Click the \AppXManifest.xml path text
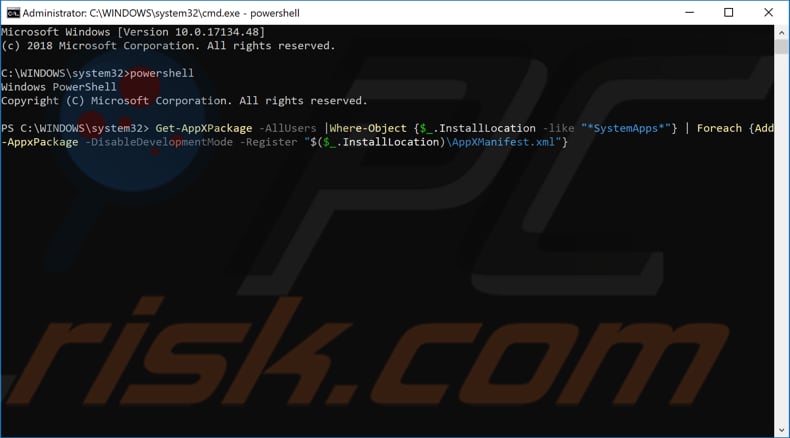The image size is (790, 438). 500,142
